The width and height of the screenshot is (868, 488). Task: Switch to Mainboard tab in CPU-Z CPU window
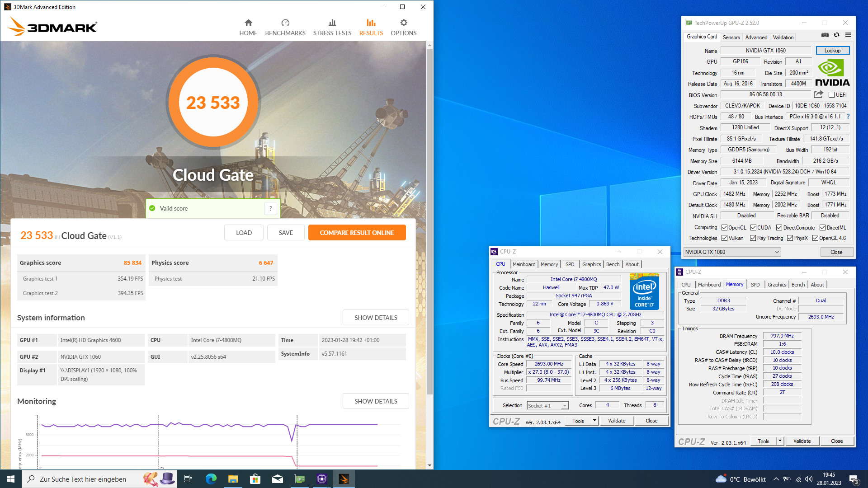(x=524, y=264)
